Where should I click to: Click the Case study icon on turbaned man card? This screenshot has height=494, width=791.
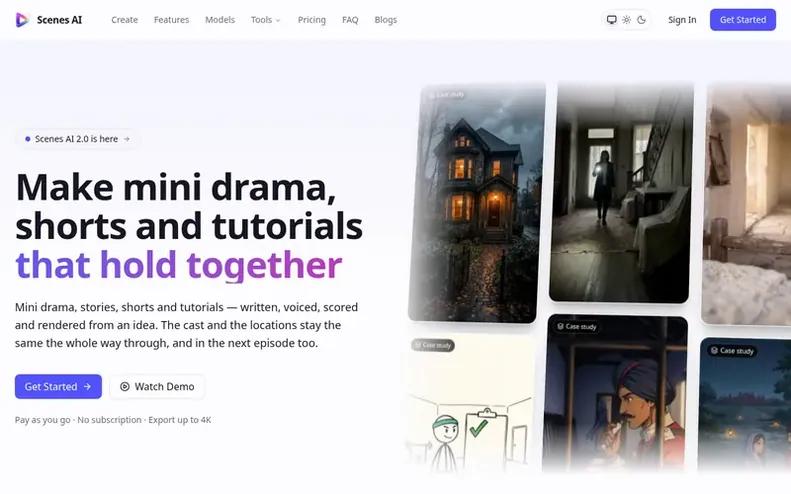point(560,326)
